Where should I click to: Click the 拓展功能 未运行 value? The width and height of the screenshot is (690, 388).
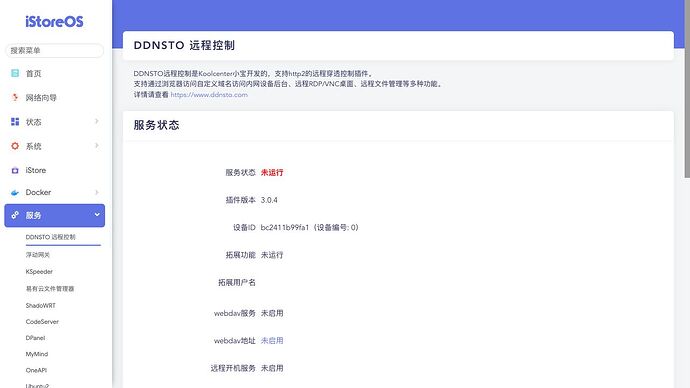point(272,255)
